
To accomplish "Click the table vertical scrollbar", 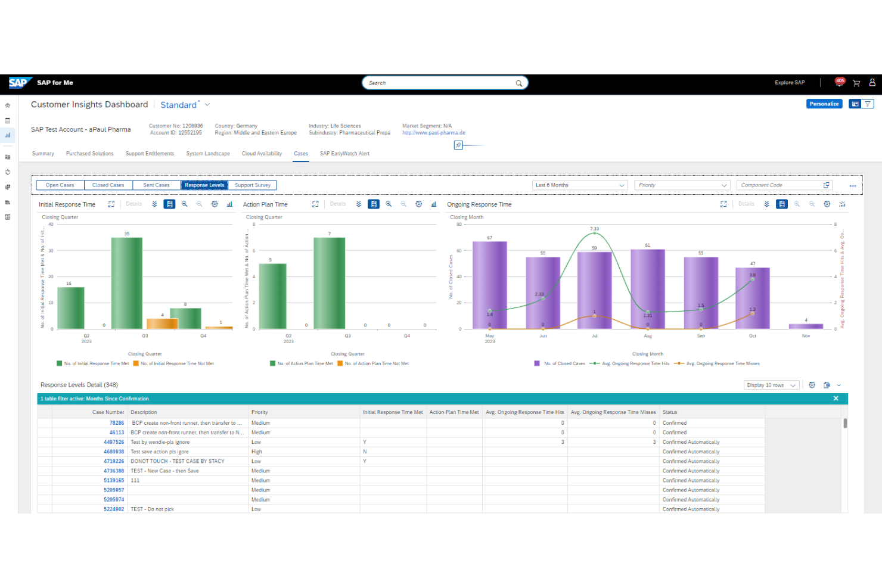I will pyautogui.click(x=845, y=424).
